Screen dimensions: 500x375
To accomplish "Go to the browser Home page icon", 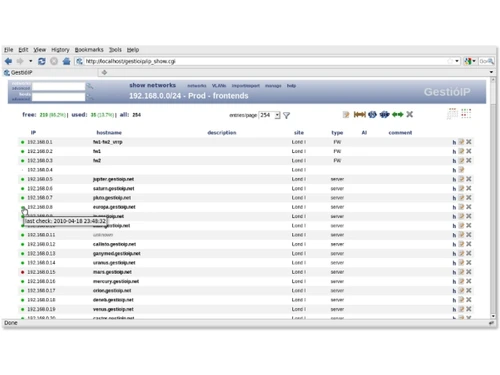I will click(x=66, y=61).
